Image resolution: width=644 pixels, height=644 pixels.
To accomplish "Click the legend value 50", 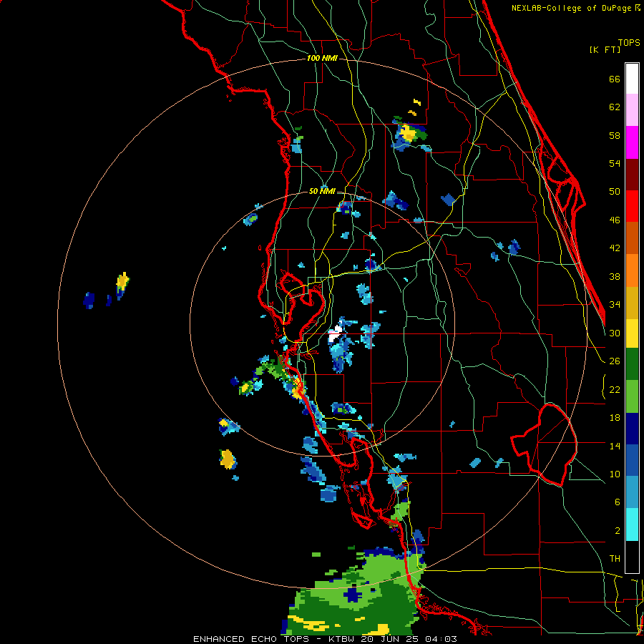I will coord(615,192).
